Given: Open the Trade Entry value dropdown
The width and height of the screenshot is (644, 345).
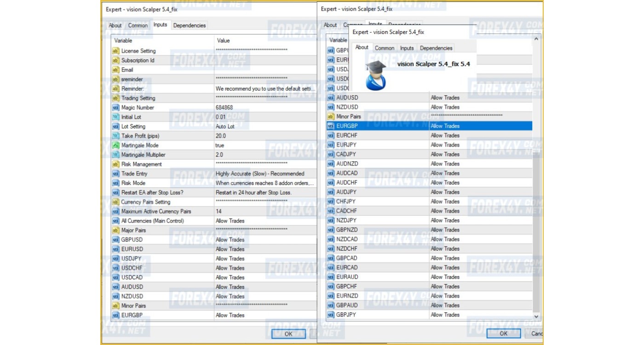Looking at the screenshot, I should point(264,174).
